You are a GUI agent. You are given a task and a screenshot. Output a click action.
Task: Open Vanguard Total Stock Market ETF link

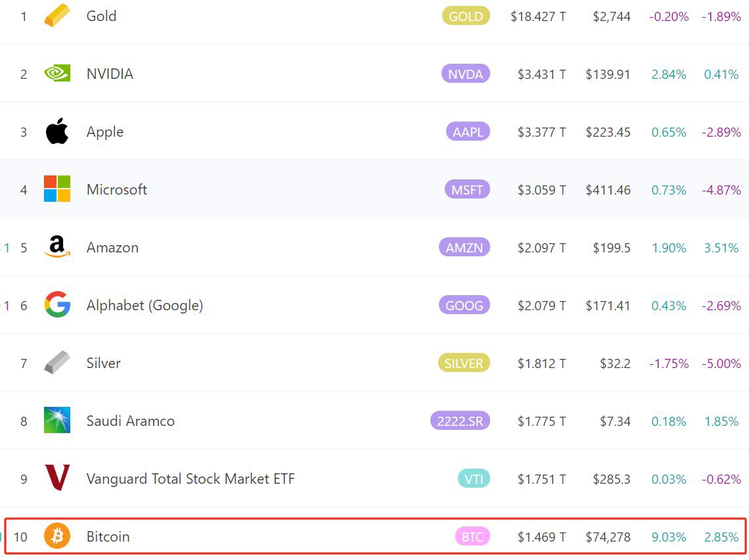point(191,478)
